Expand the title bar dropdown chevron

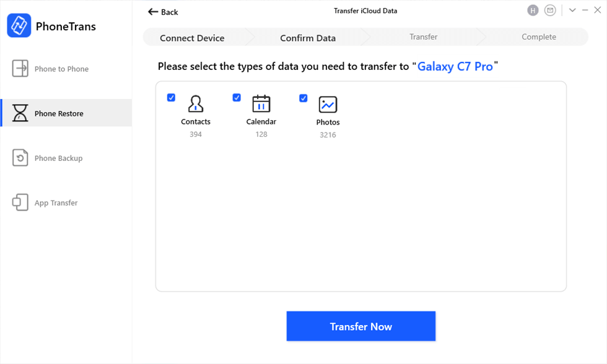pos(572,11)
